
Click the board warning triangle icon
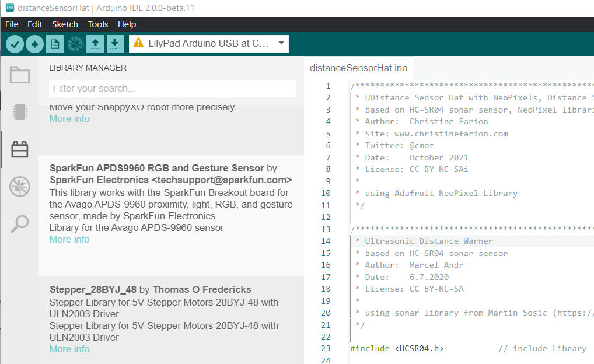(139, 43)
